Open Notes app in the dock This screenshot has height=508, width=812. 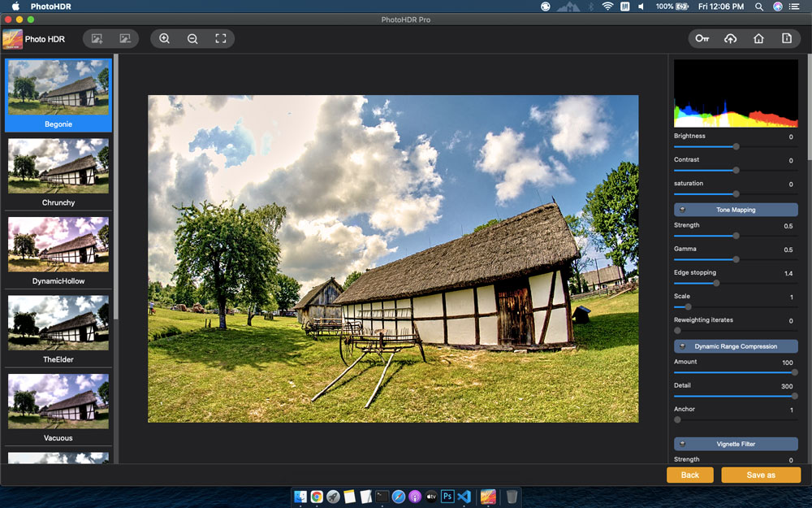pyautogui.click(x=349, y=497)
